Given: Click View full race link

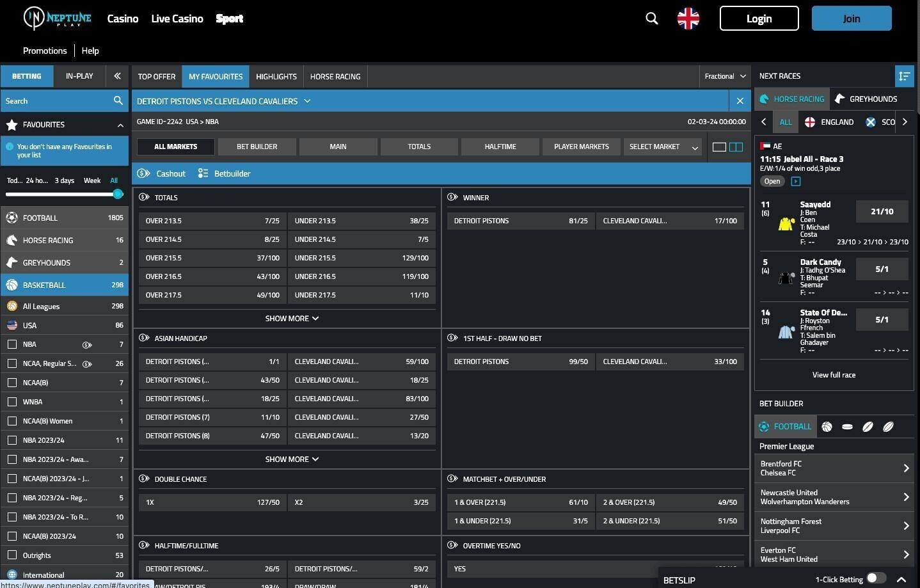Looking at the screenshot, I should click(834, 375).
